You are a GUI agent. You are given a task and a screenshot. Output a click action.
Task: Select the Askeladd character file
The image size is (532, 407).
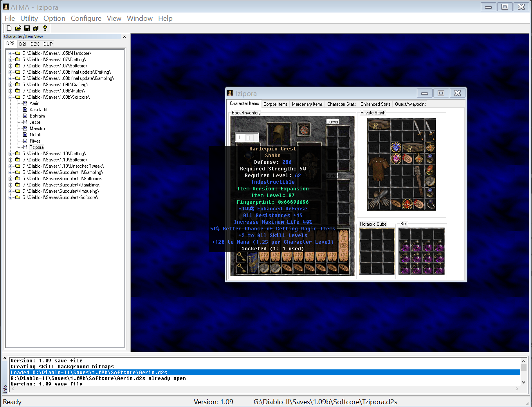tap(38, 110)
